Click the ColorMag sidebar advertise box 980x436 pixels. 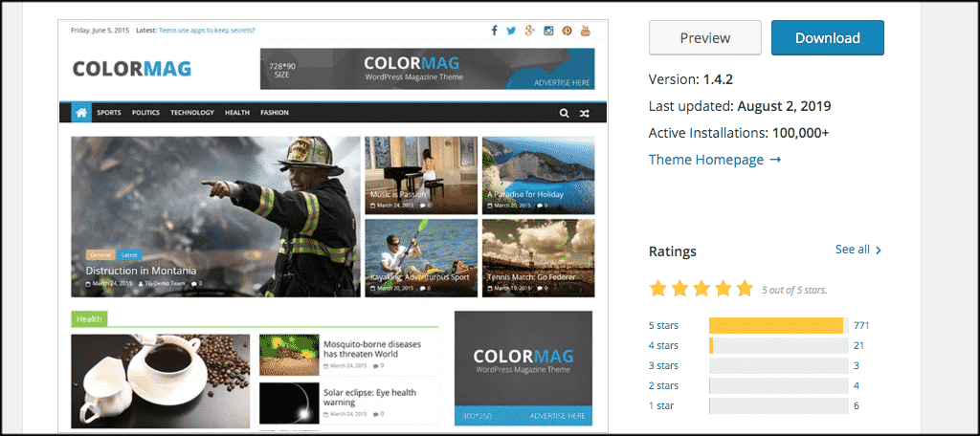tap(523, 368)
